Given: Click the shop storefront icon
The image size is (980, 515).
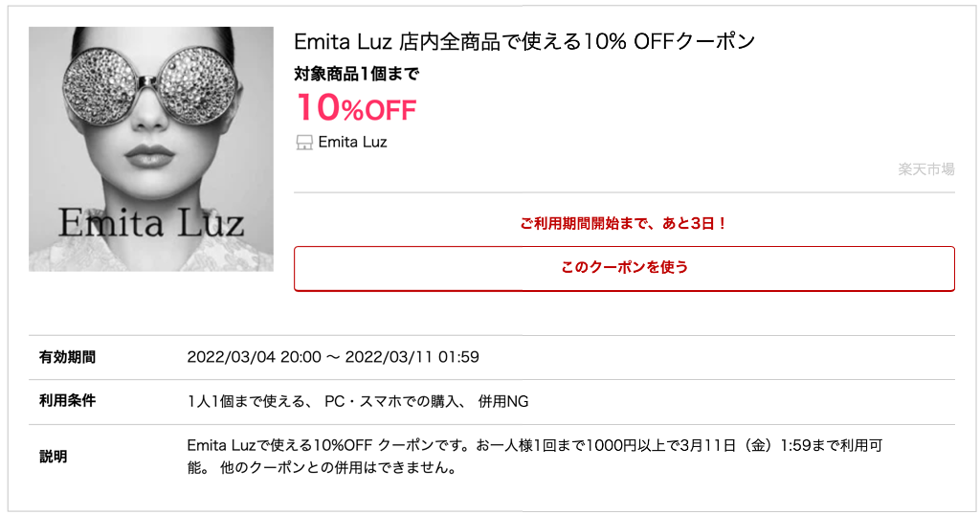Looking at the screenshot, I should pos(304,143).
